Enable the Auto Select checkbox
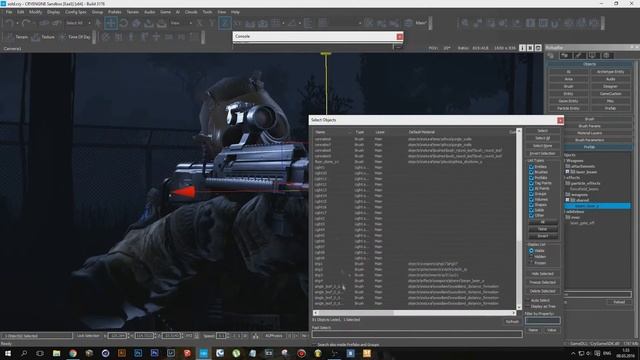This screenshot has height=360, width=640. [x=529, y=300]
